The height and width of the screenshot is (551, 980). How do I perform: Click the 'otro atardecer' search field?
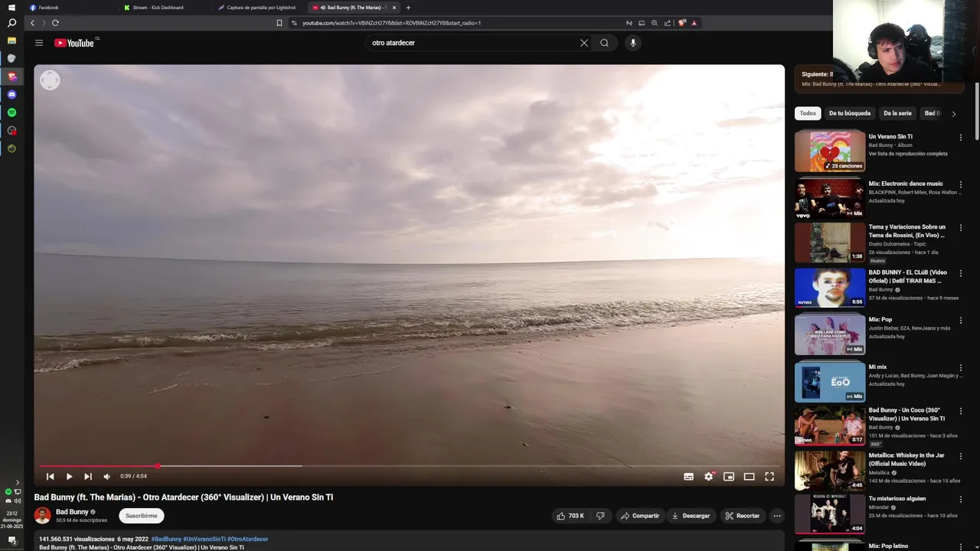472,43
